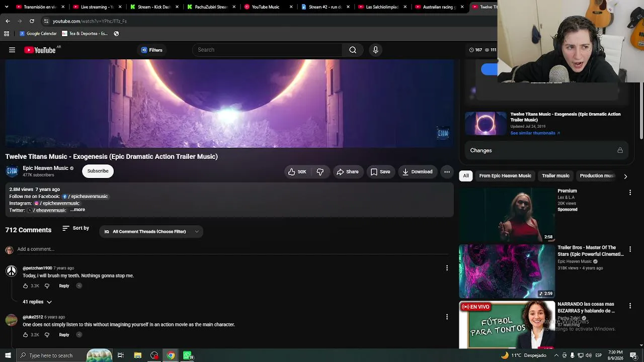Image resolution: width=644 pixels, height=362 pixels.
Task: Open options for the Premium sponsored video
Action: [630, 193]
